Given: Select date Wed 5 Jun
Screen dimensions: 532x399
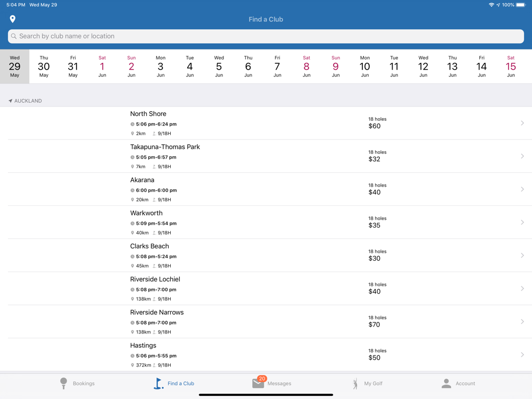Looking at the screenshot, I should click(x=219, y=66).
